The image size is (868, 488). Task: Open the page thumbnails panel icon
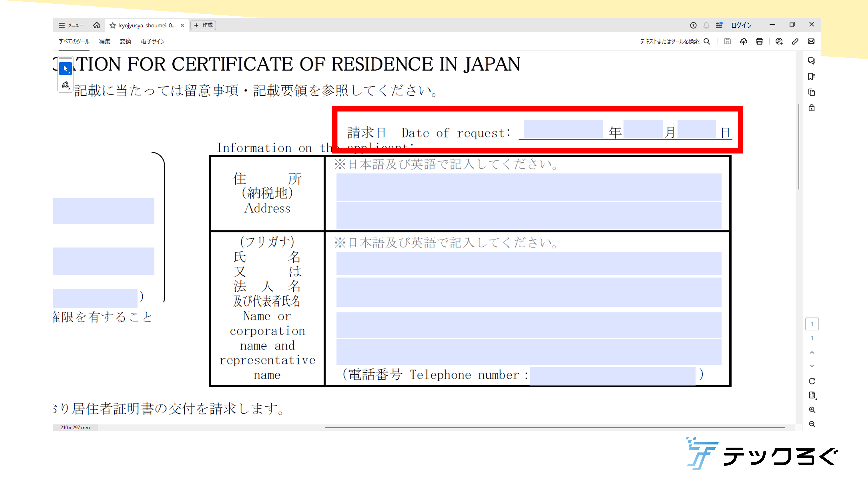tap(811, 92)
